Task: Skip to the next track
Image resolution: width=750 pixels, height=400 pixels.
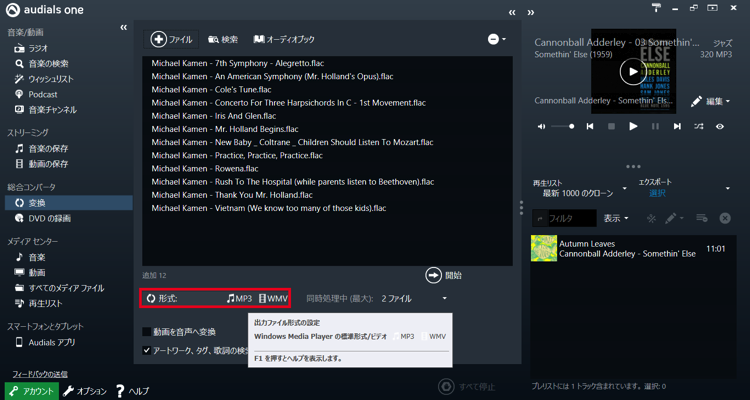Action: [677, 127]
